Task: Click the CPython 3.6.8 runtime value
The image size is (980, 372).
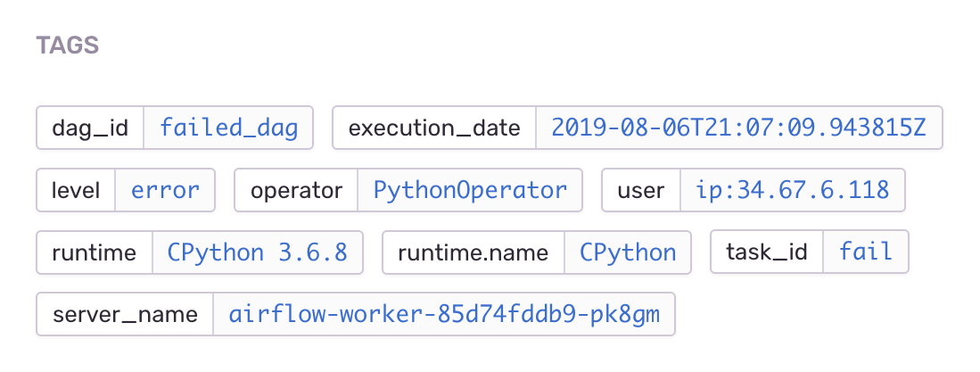Action: [x=258, y=252]
